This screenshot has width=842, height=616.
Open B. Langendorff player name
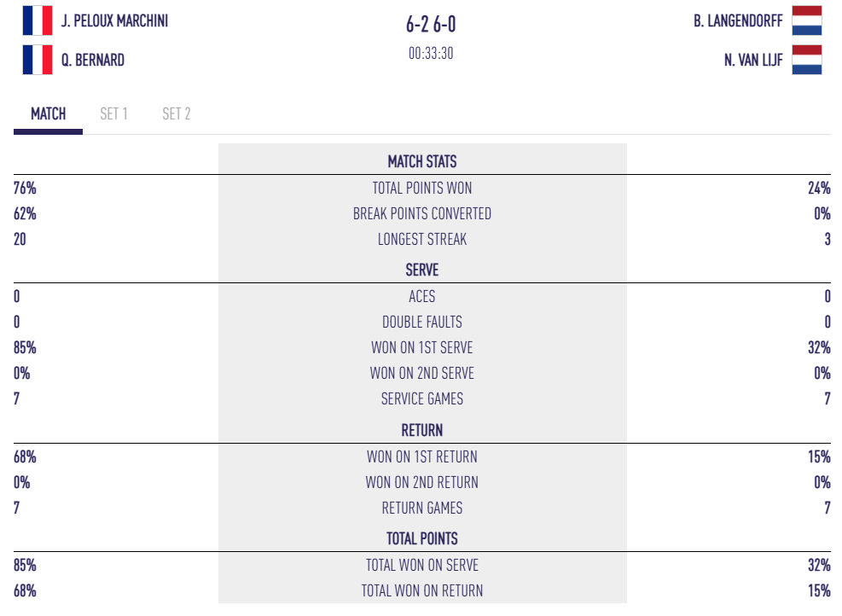point(738,20)
